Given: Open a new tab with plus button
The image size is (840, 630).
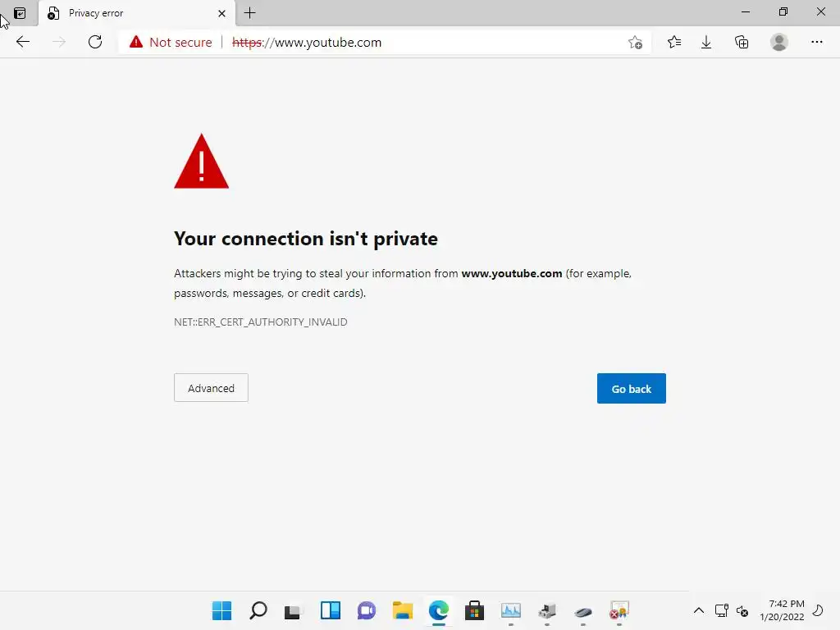Looking at the screenshot, I should 250,13.
